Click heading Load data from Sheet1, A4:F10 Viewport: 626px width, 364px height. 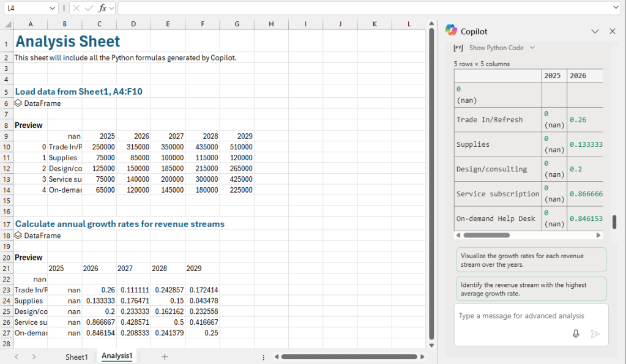pos(79,91)
